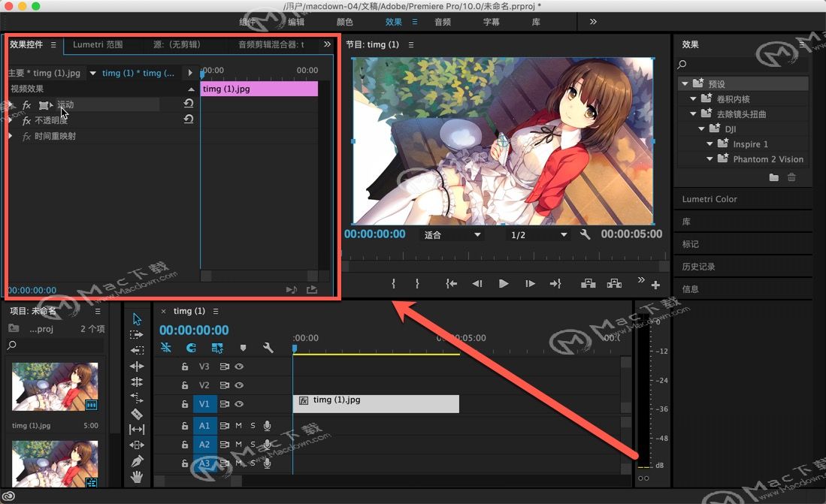Open program monitor settings wrench

click(585, 234)
